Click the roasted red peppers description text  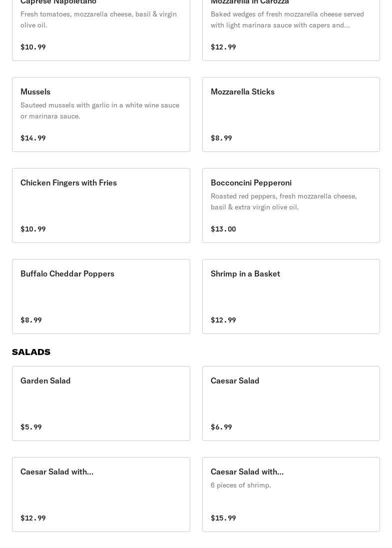pyautogui.click(x=284, y=201)
